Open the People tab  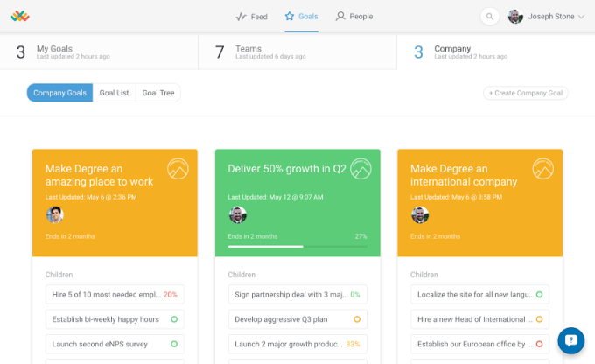(354, 17)
